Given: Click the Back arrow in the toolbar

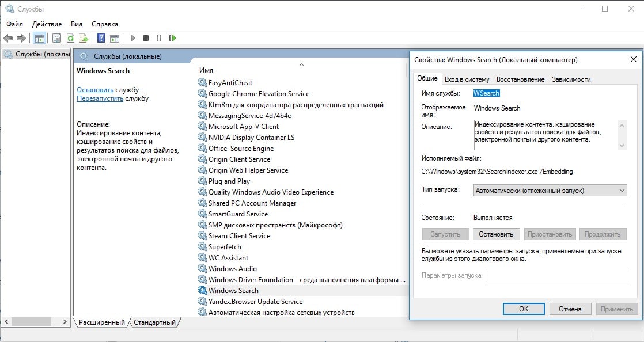Looking at the screenshot, I should pos(8,39).
